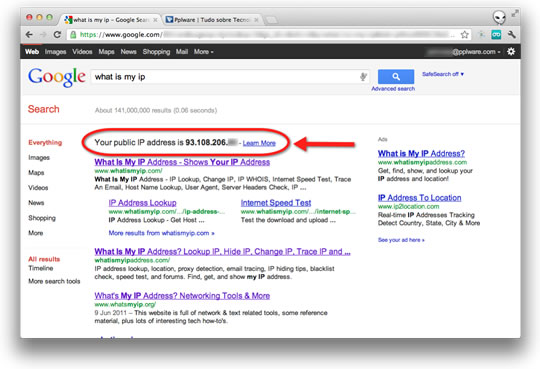
Task: Open the Chrome wrench menu
Action: click(511, 34)
